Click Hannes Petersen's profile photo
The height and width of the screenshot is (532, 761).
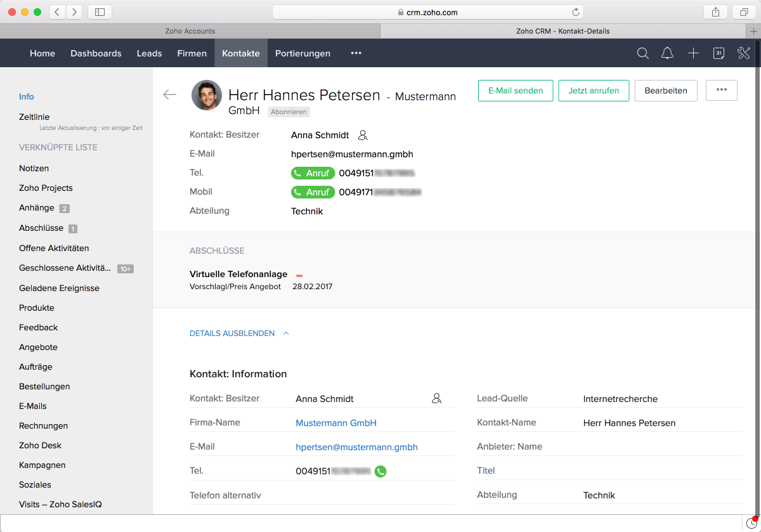(207, 96)
